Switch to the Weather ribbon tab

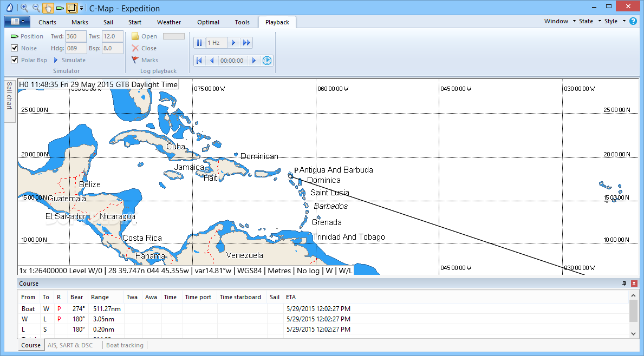click(169, 22)
